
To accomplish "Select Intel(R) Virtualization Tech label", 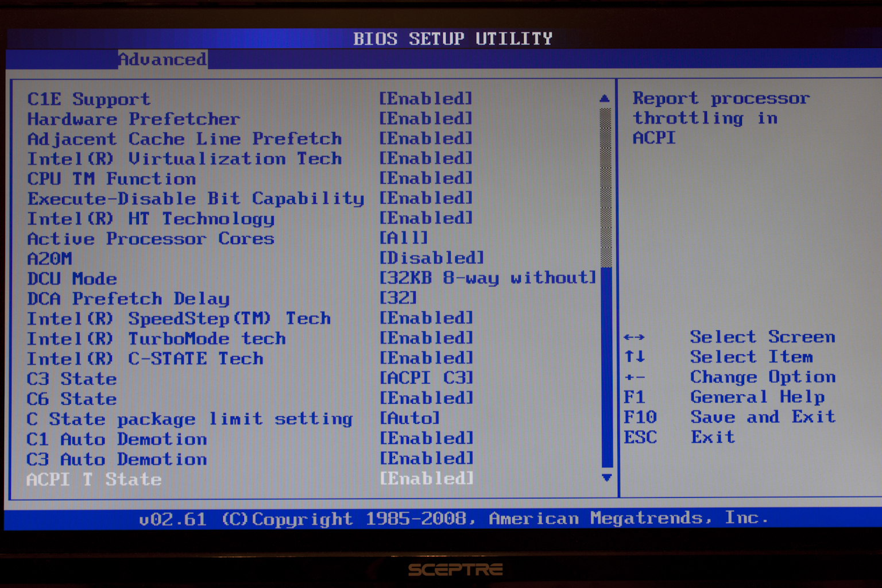I will [184, 159].
